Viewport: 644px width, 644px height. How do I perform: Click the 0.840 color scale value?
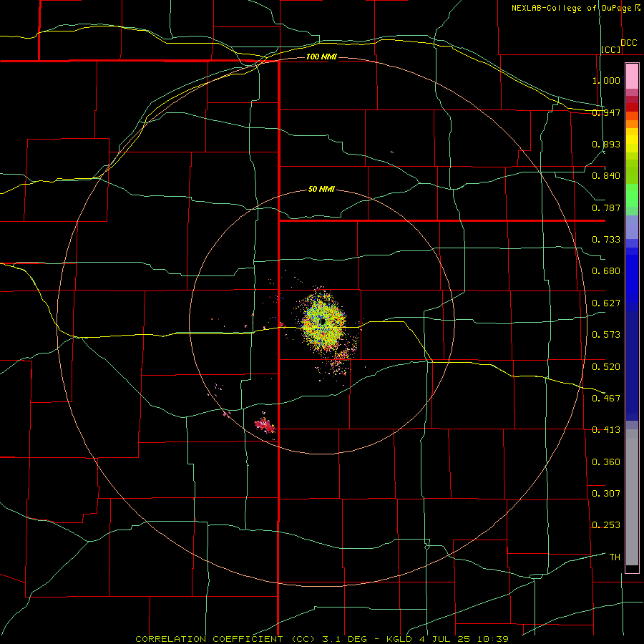pyautogui.click(x=606, y=176)
